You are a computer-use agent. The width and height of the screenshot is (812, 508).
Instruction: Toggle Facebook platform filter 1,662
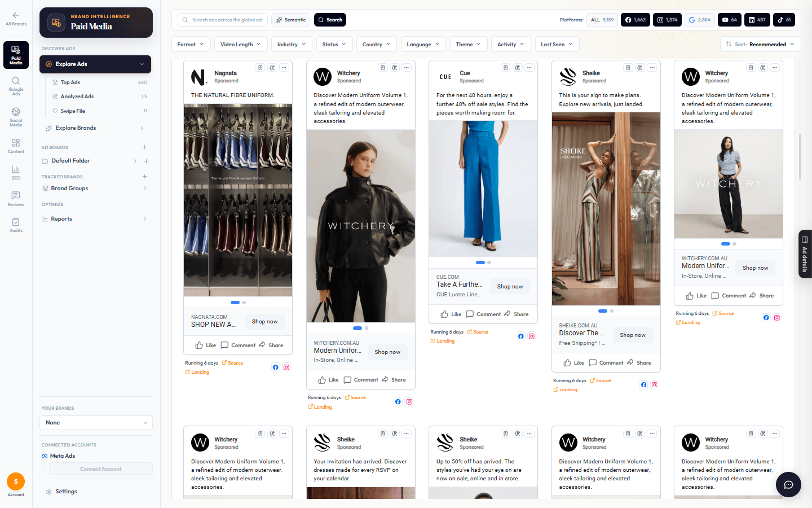pos(636,20)
